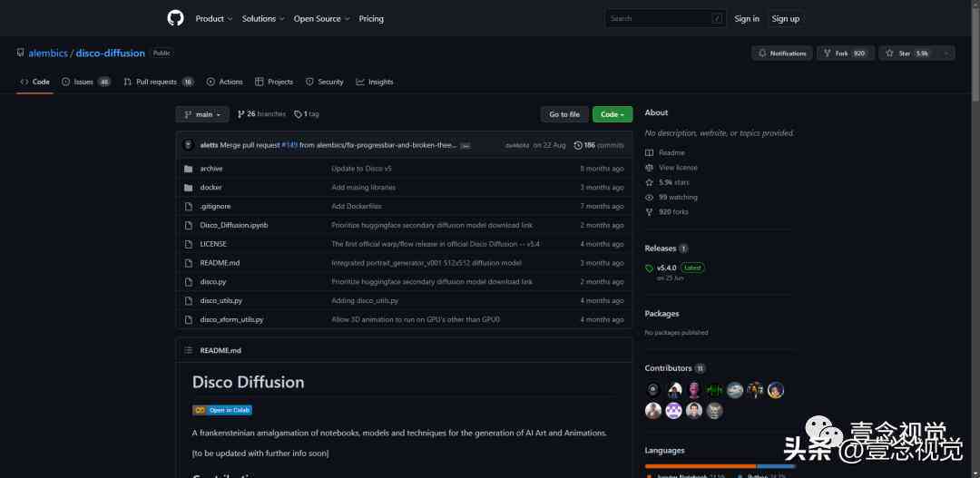
Task: Open pull request #149 link
Action: 289,145
